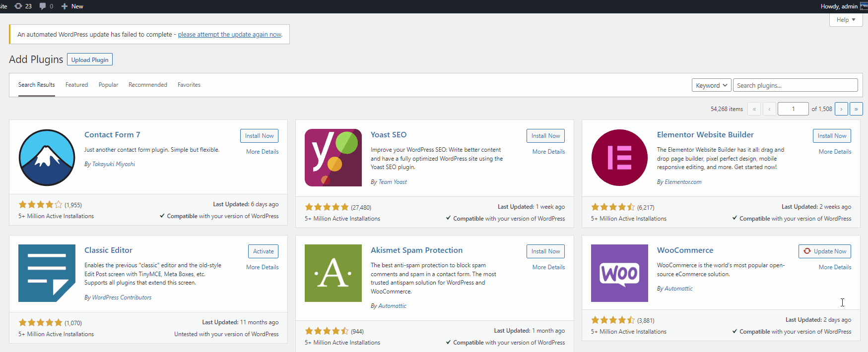
Task: Open the WooCommerce title link
Action: [x=685, y=250]
